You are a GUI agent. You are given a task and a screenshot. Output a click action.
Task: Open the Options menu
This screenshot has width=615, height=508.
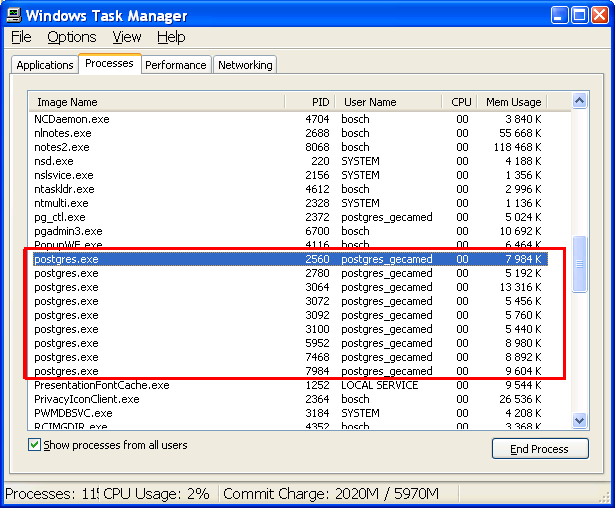(x=72, y=37)
